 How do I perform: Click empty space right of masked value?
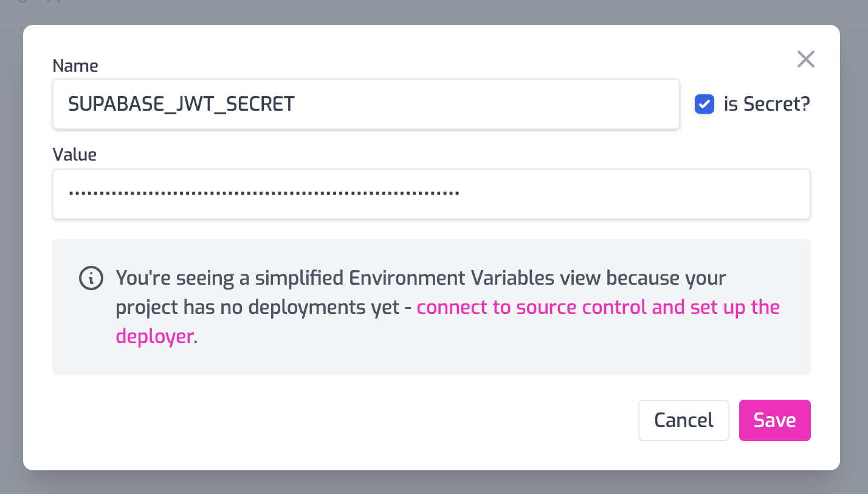(x=632, y=194)
